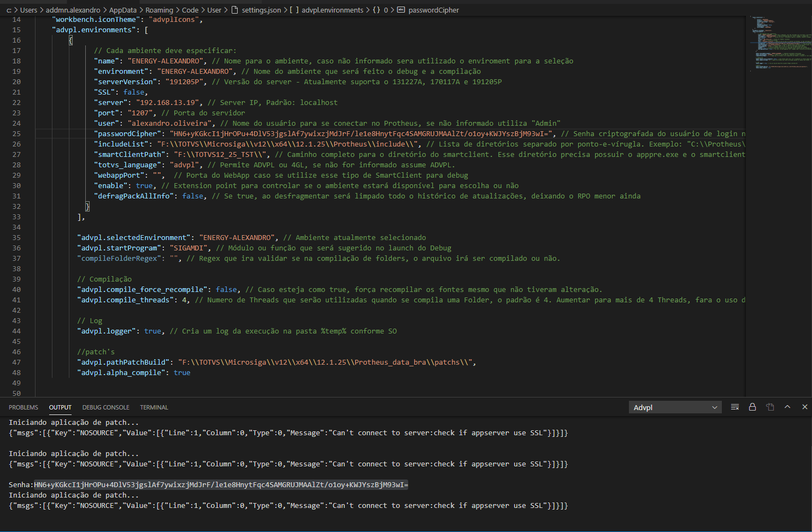Click the Users breadcrumb item
Screen dimensions: 812x532
(28, 9)
